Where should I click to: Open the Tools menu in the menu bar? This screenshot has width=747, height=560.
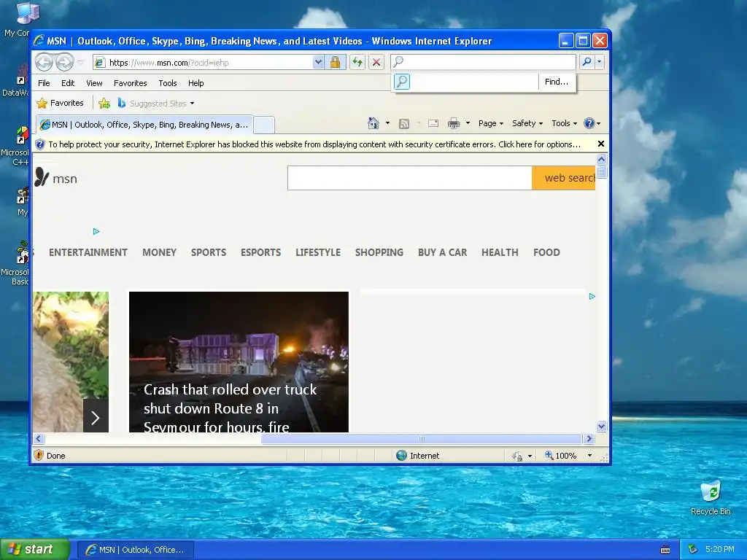click(x=168, y=83)
